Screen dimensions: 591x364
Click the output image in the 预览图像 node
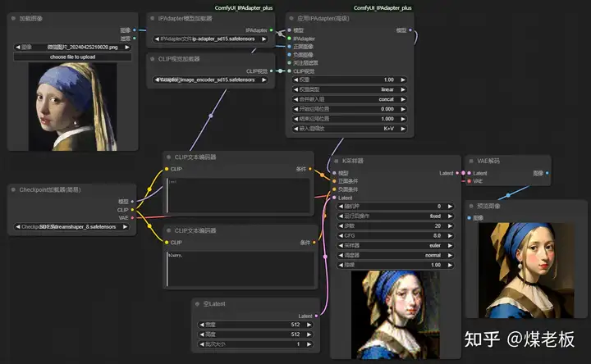click(x=526, y=271)
